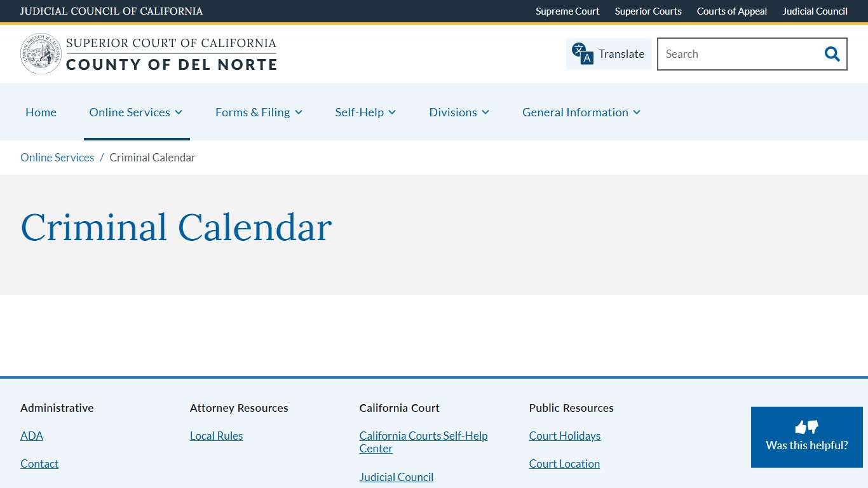Visit the Court Holidays page
Image resolution: width=868 pixels, height=488 pixels.
564,436
